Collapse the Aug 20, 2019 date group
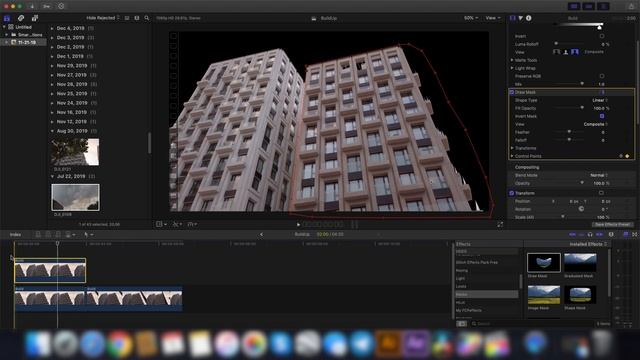 pyautogui.click(x=52, y=131)
